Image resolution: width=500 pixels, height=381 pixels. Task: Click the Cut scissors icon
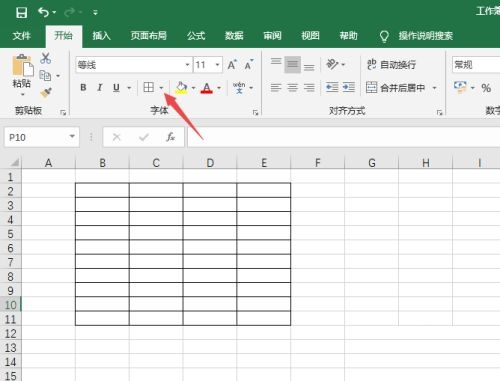tap(45, 58)
